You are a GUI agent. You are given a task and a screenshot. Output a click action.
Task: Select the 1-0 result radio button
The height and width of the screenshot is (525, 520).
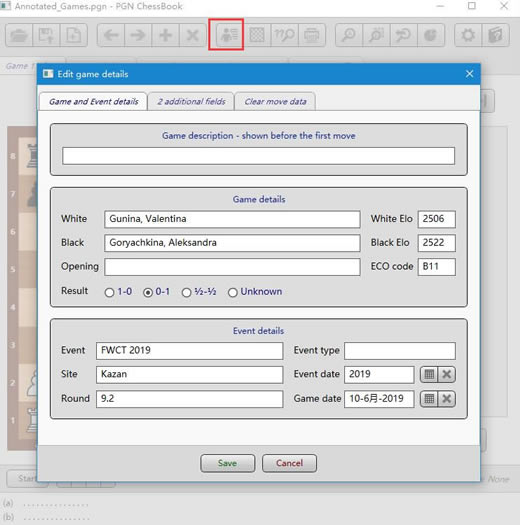point(109,292)
